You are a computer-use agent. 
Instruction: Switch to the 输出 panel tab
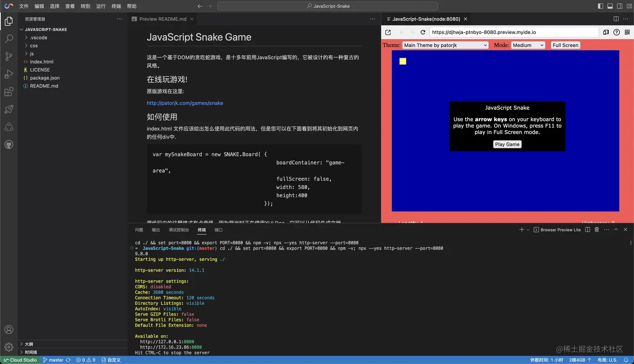156,230
